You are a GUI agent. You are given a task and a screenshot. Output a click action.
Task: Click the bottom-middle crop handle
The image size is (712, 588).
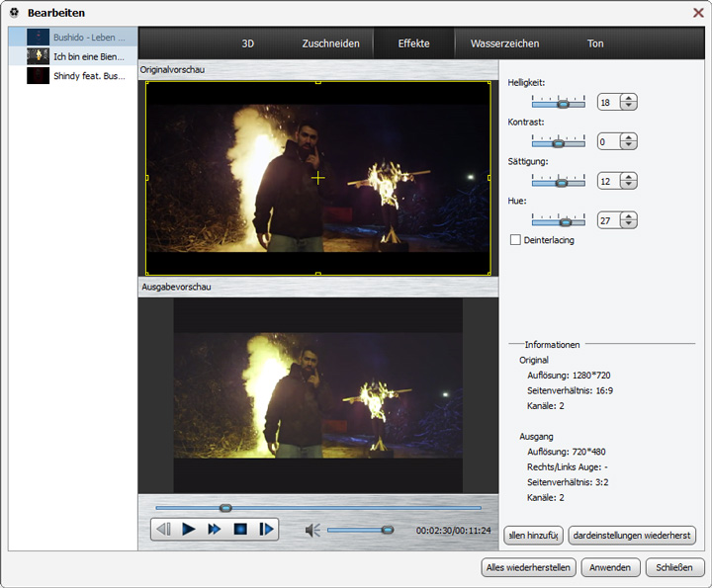(x=317, y=274)
